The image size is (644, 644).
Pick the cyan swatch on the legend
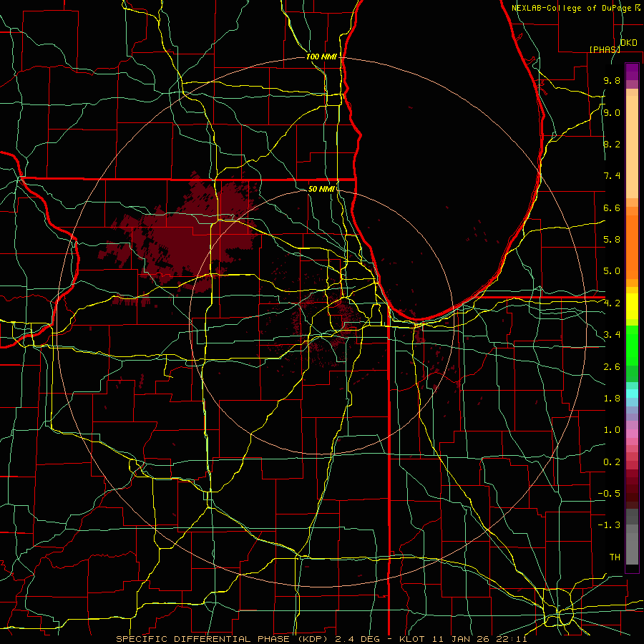click(x=632, y=394)
